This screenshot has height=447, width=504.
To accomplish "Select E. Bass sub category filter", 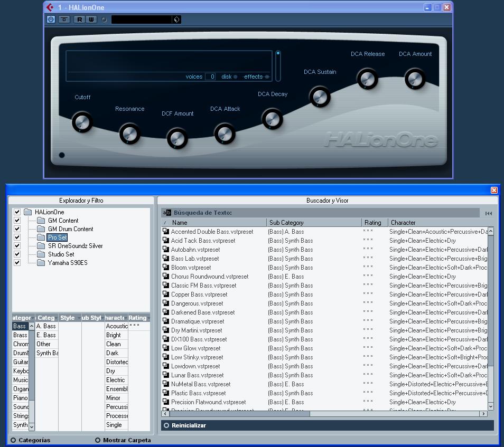I will pos(46,335).
